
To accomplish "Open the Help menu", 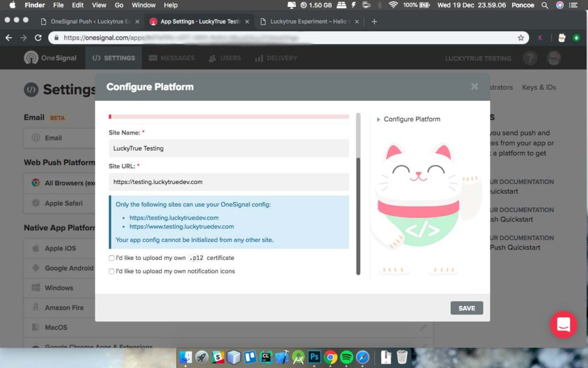I will click(x=171, y=5).
